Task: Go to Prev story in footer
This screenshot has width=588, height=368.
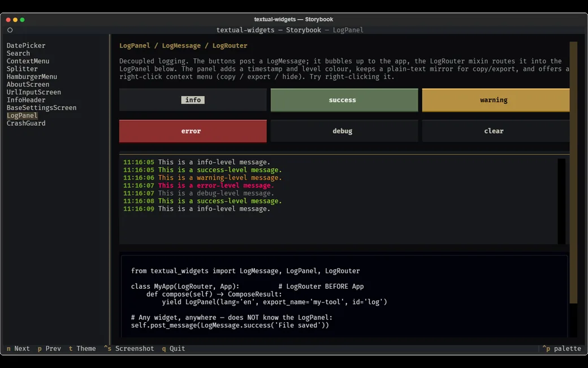Action: [49, 349]
